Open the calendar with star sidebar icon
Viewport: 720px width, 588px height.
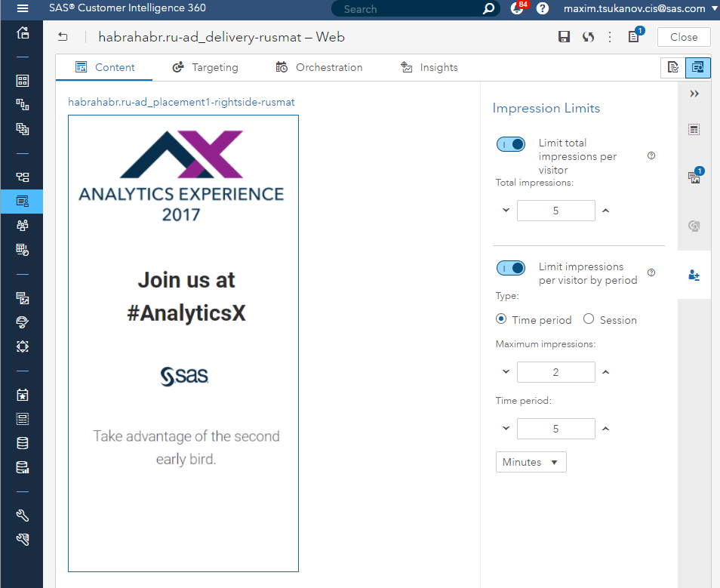(x=23, y=395)
